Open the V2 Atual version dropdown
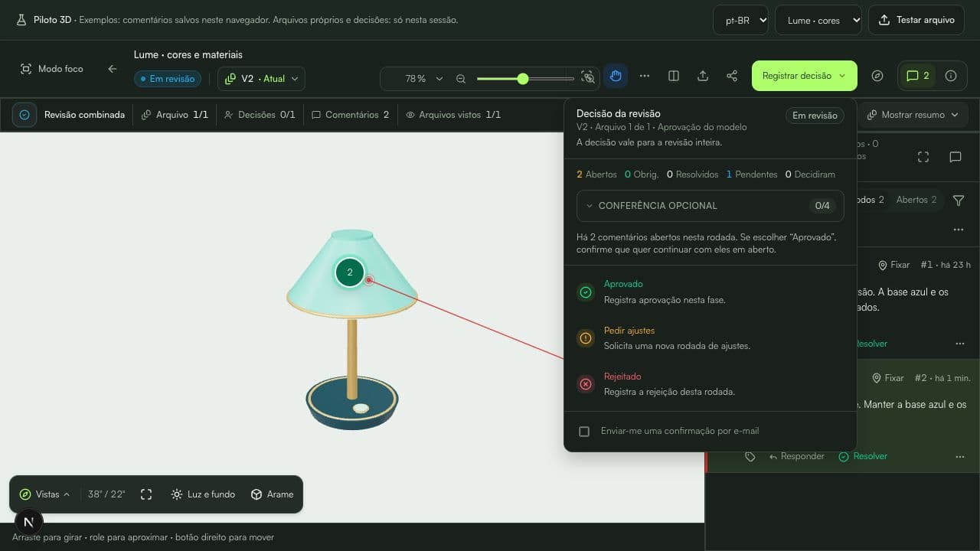Screen dimensions: 980x551 (x=261, y=79)
